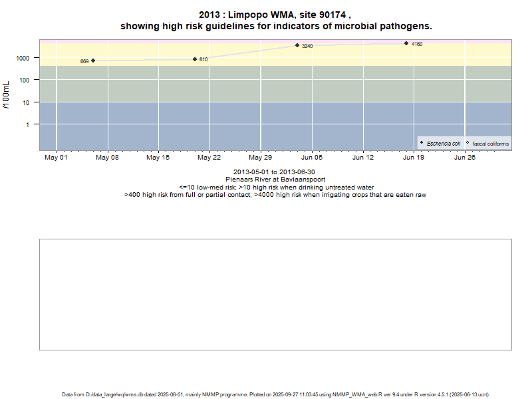Click the Escherichia coli legend diamond symbol

pos(422,143)
